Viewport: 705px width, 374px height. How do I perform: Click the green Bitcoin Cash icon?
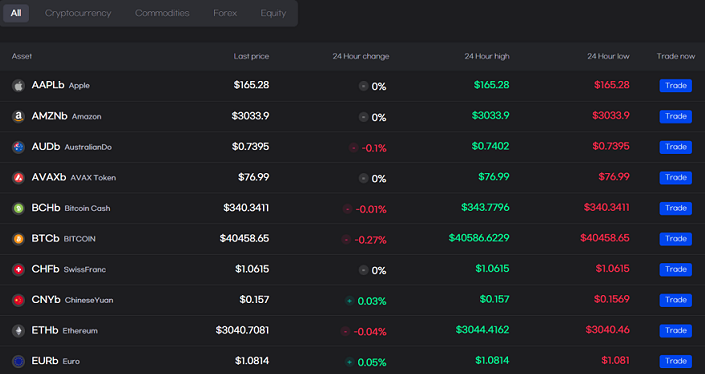[18, 208]
